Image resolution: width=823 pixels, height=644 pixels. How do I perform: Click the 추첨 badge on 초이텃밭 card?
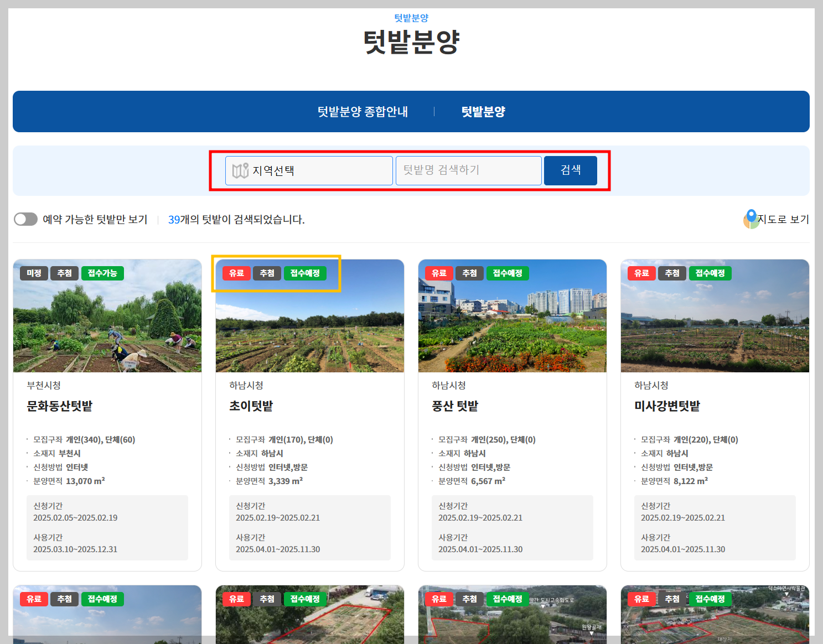pos(267,273)
